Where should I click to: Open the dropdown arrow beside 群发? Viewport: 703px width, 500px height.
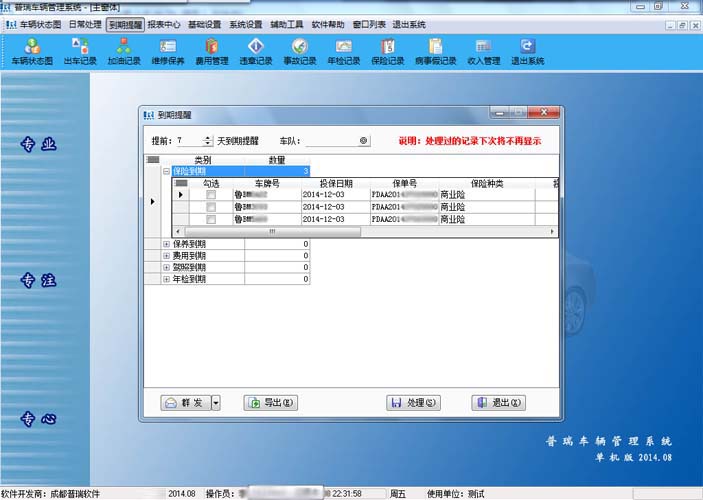[x=216, y=403]
